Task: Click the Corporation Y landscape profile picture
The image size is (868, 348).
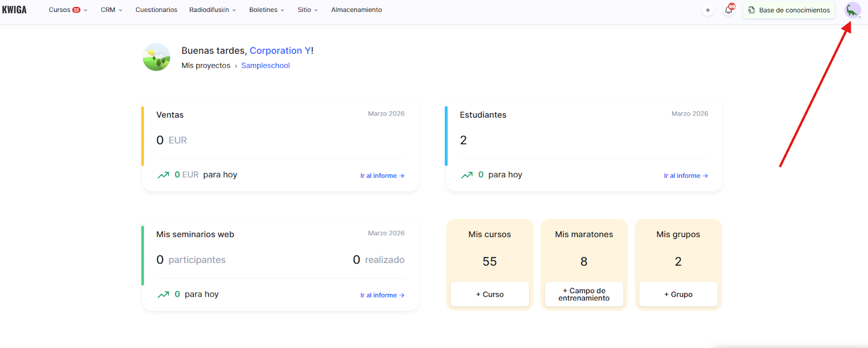Action: coord(156,57)
